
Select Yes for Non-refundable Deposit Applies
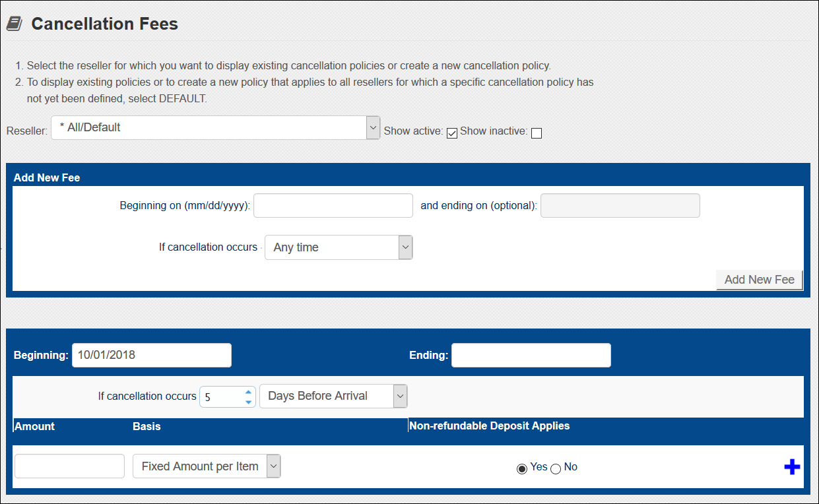tap(522, 468)
